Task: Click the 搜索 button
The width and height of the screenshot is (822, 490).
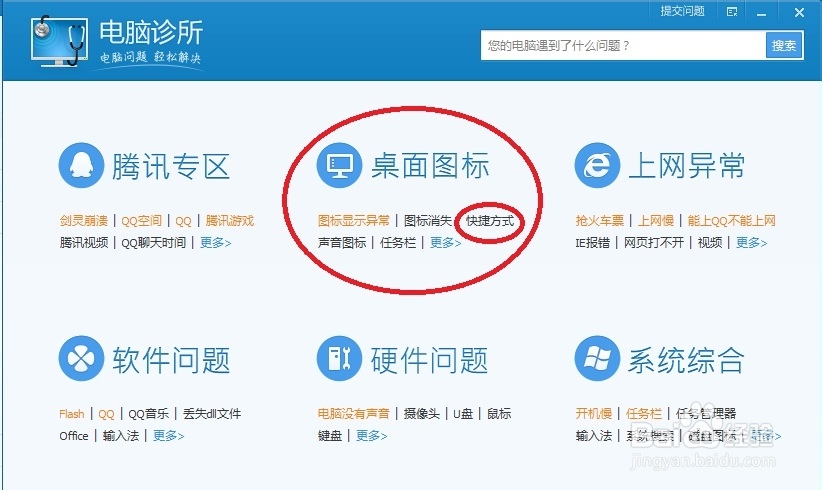Action: [x=784, y=46]
